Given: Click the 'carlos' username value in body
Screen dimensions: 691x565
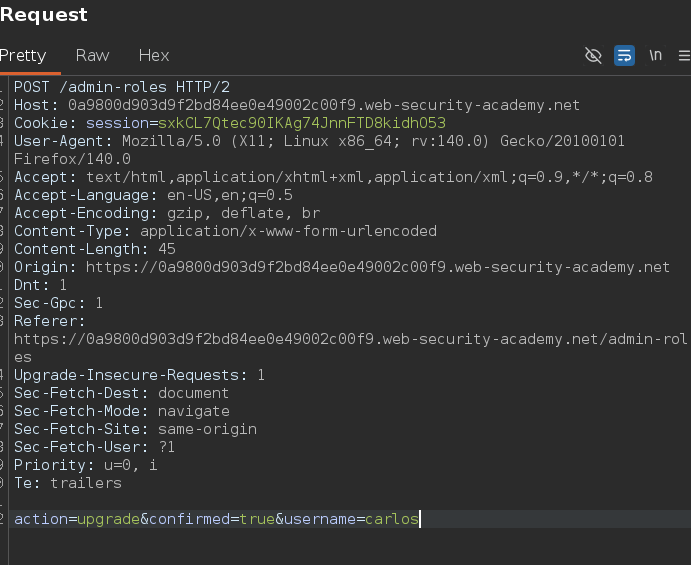Looking at the screenshot, I should point(392,520).
